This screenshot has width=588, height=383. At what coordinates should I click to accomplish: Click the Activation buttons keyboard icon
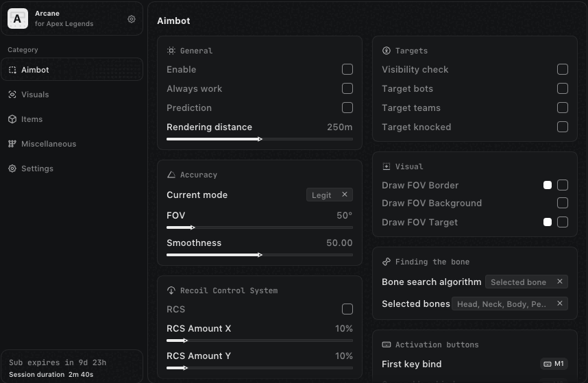(x=387, y=345)
